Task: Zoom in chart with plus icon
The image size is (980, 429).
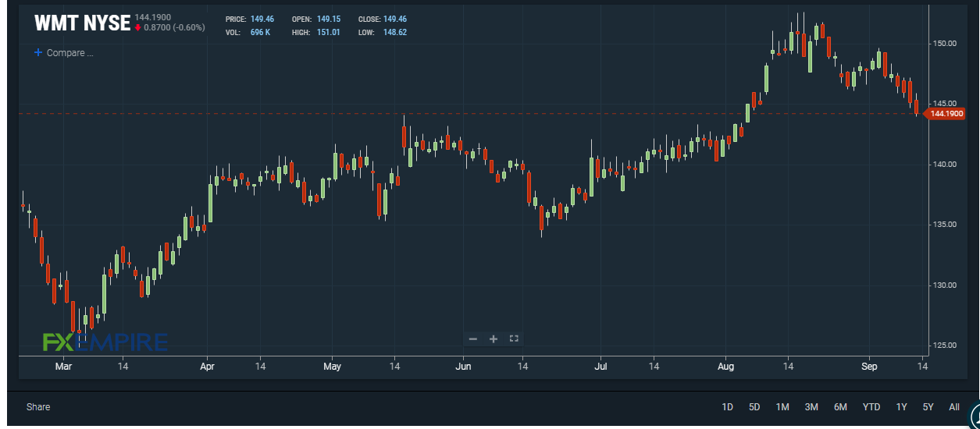Action: click(x=494, y=339)
